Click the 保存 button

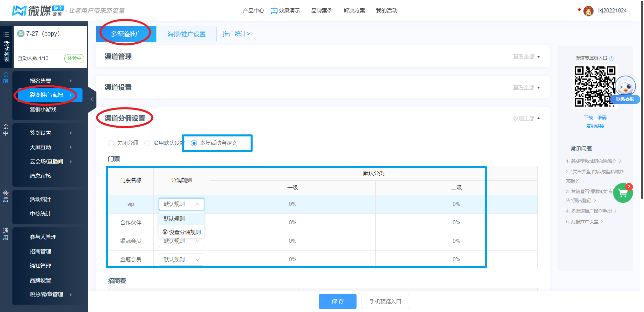[338, 301]
